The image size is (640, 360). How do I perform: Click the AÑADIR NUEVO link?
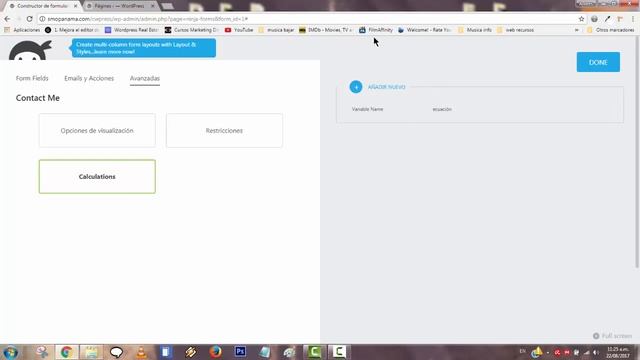(387, 87)
